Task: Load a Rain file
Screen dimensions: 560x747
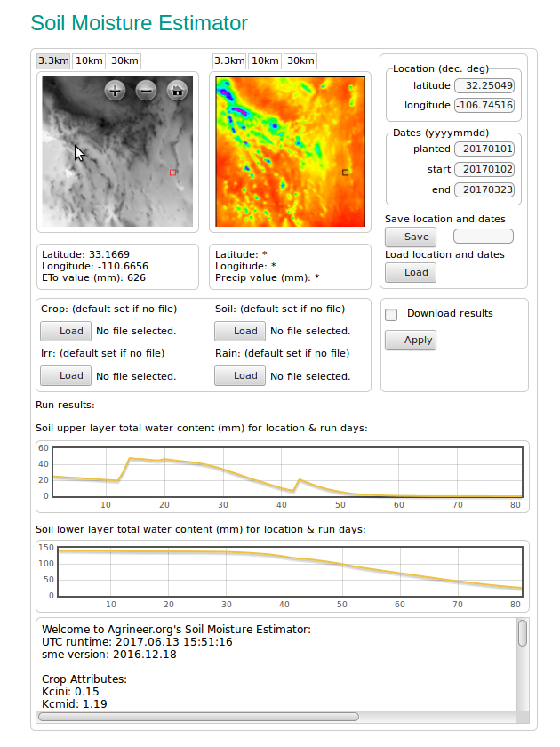Action: point(240,375)
